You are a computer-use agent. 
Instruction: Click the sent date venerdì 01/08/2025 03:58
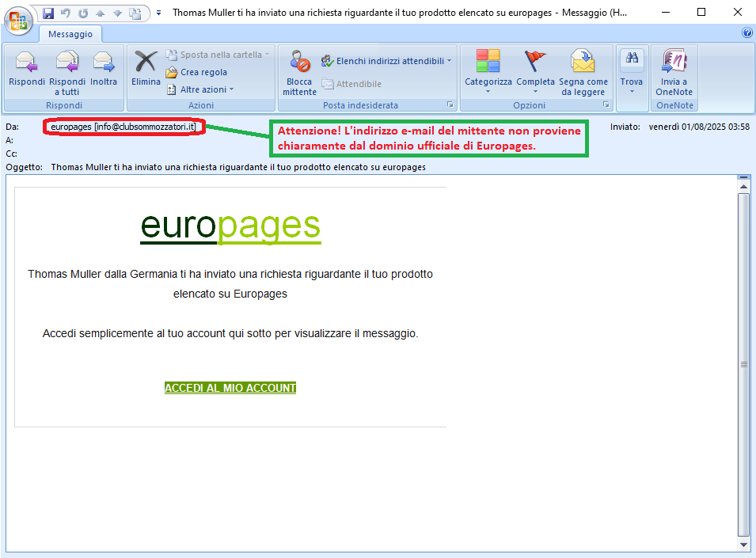click(699, 127)
